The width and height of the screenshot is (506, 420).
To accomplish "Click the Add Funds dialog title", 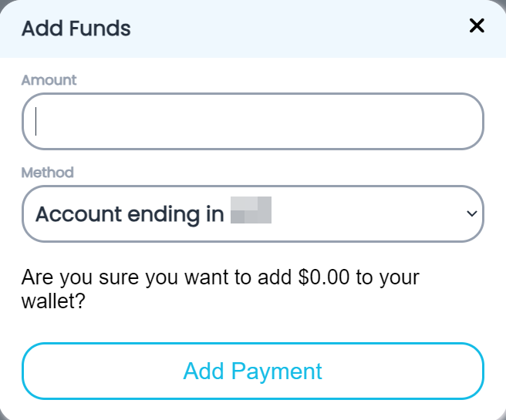I will (76, 29).
